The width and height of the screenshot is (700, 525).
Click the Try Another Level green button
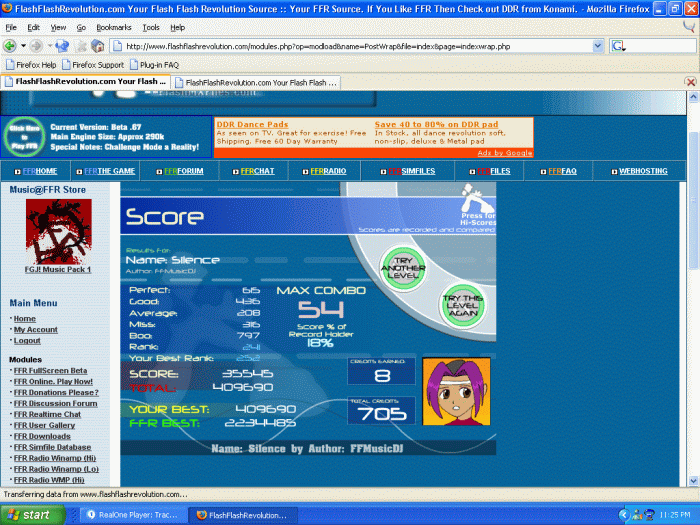tap(403, 268)
